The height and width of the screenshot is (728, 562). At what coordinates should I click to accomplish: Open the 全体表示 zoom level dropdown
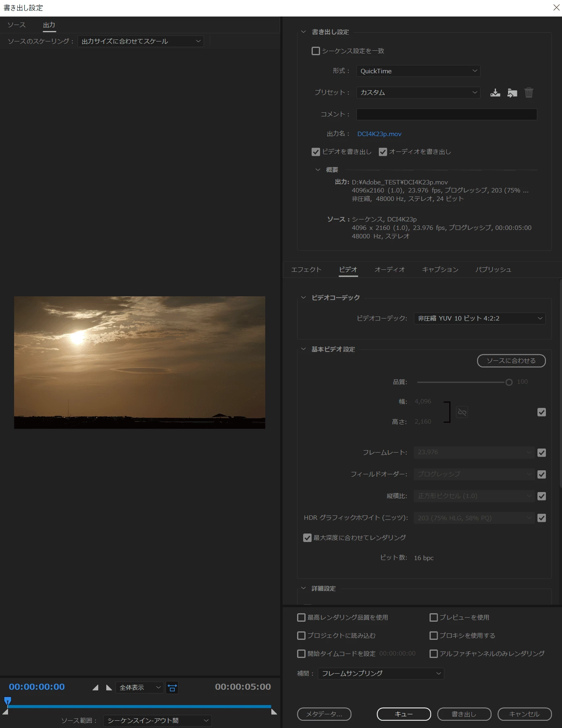pos(139,688)
